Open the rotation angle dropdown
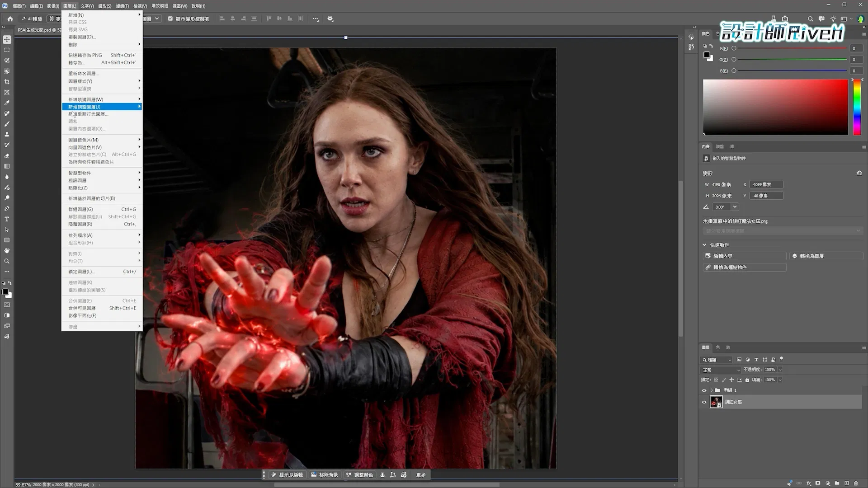This screenshot has width=868, height=488. (x=735, y=207)
